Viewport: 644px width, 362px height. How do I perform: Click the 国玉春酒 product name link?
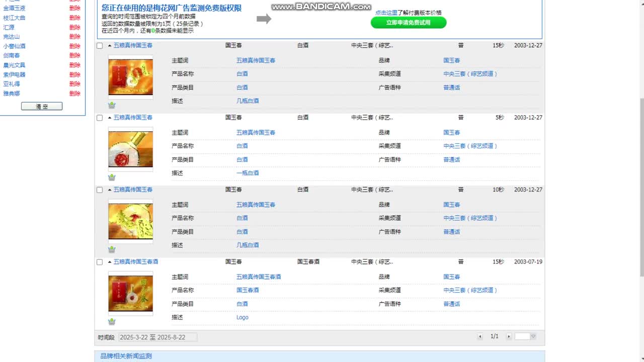pyautogui.click(x=248, y=290)
